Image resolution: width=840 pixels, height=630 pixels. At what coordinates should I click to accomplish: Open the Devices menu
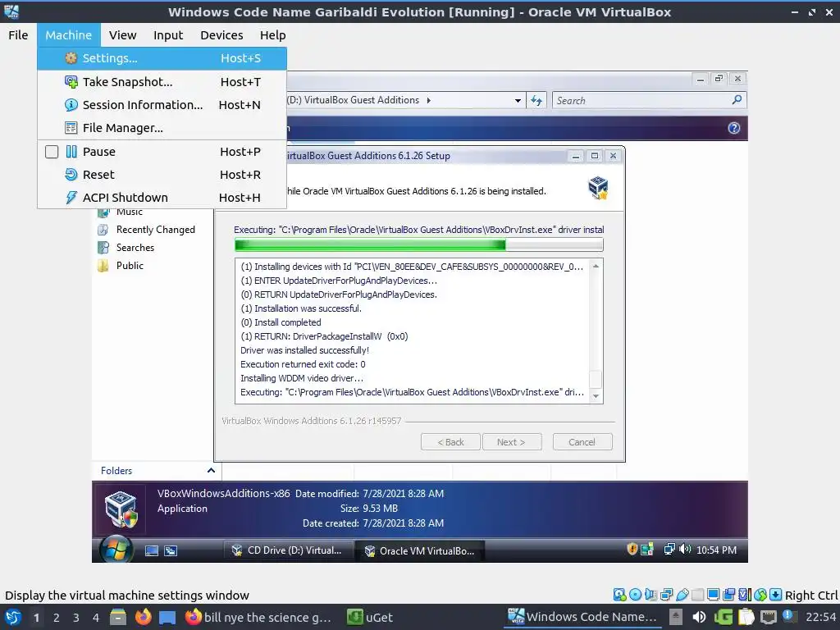click(x=221, y=34)
